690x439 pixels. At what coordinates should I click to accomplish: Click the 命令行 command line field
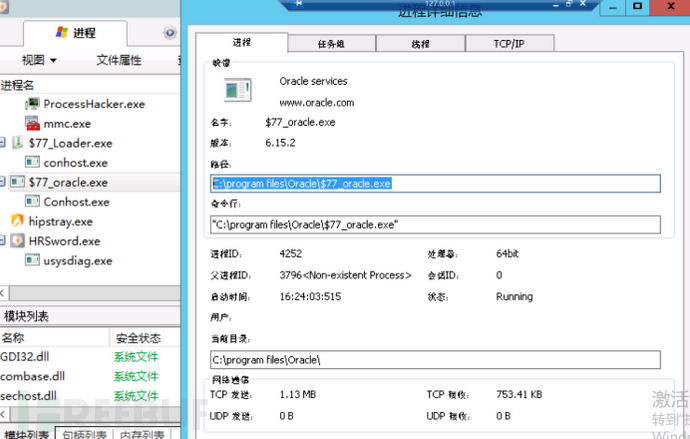pyautogui.click(x=435, y=224)
